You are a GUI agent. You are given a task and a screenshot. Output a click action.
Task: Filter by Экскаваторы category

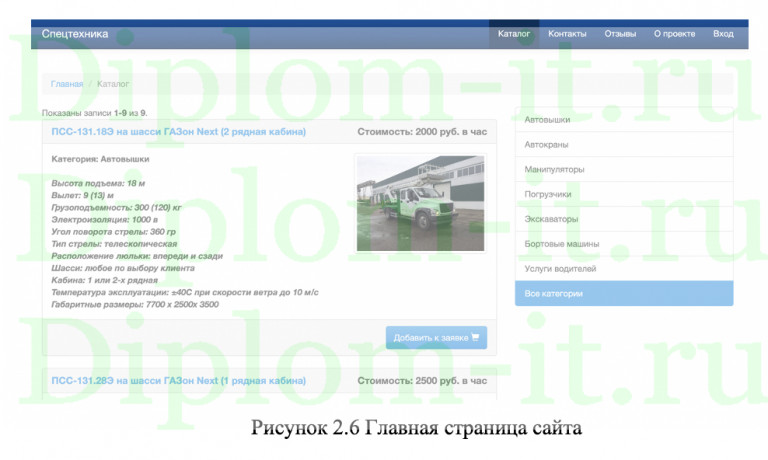point(624,219)
